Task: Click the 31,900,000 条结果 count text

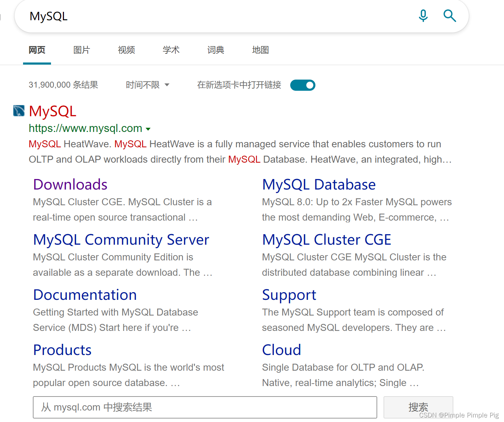Action: pyautogui.click(x=64, y=85)
